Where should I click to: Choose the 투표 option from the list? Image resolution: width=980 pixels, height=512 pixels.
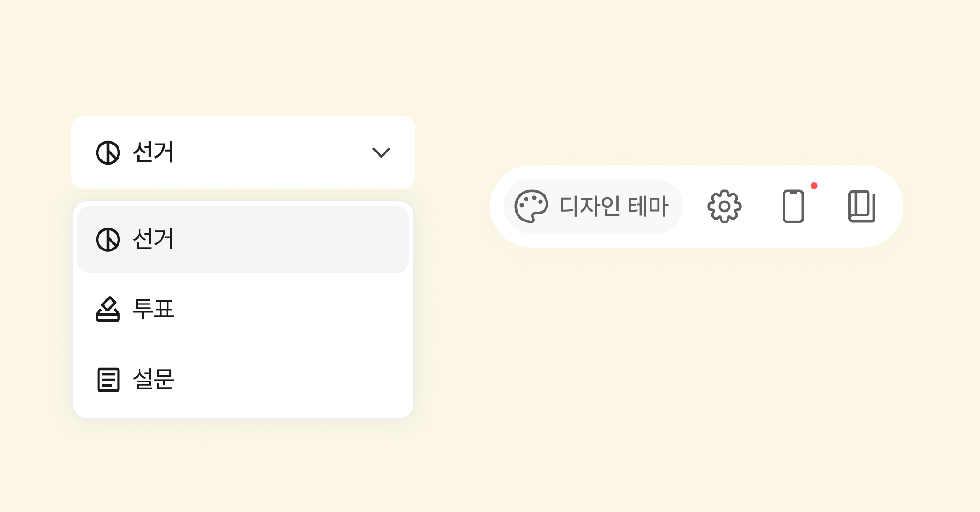point(153,309)
